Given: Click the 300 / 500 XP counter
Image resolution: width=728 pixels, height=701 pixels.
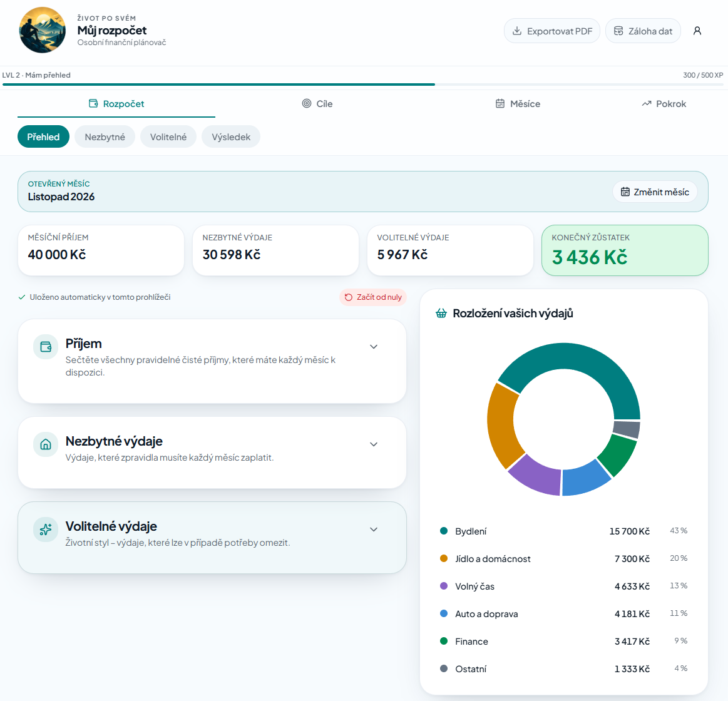Looking at the screenshot, I should [x=703, y=75].
